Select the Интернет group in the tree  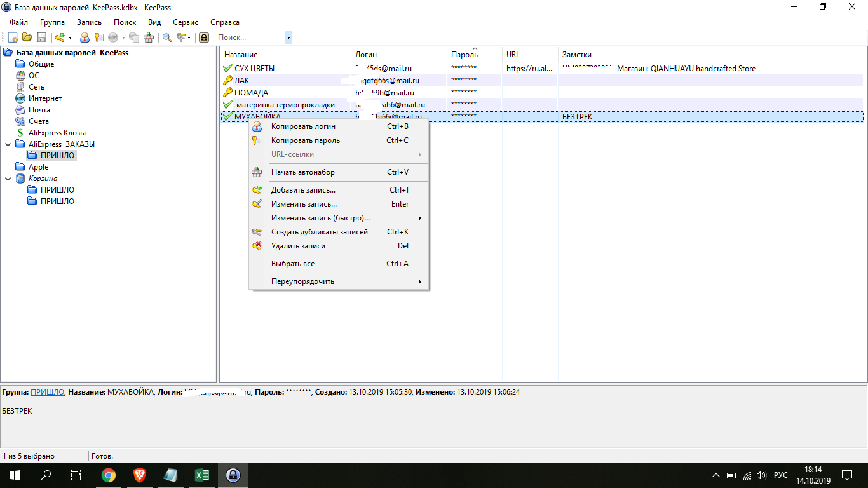click(x=45, y=98)
